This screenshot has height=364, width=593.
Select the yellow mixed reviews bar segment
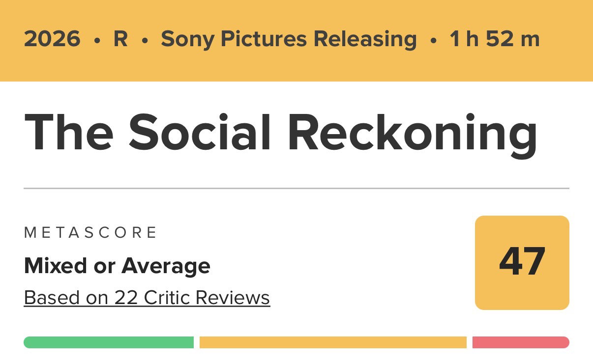click(x=333, y=342)
